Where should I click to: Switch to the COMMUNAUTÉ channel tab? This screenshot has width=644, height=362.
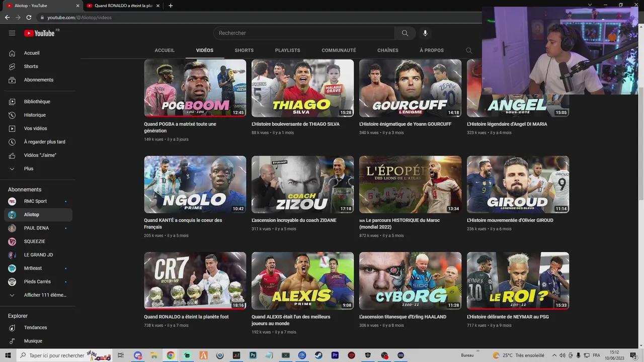tap(339, 50)
